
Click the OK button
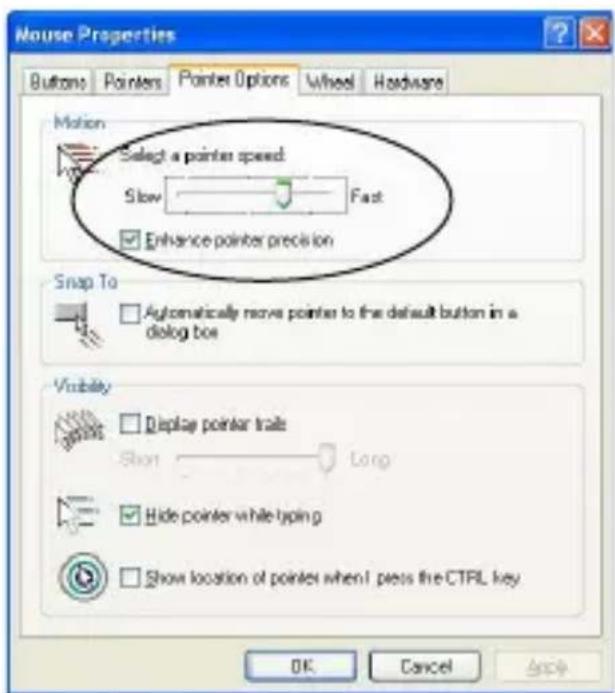coord(301,666)
